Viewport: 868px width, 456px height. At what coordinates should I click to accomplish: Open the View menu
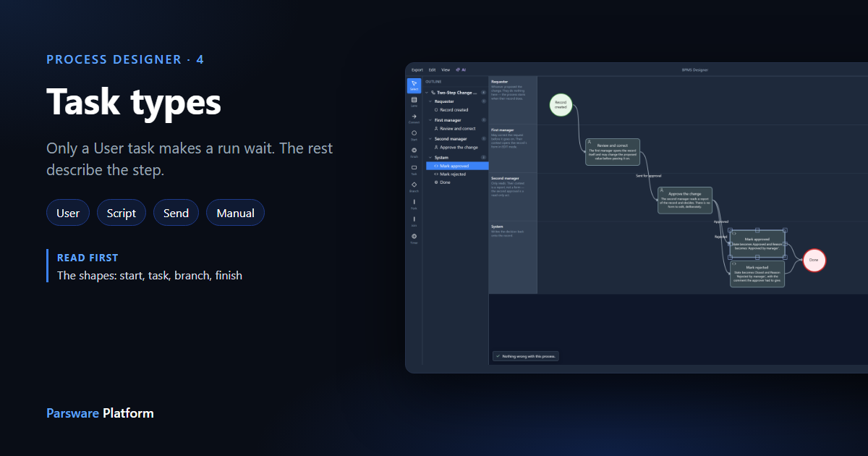point(446,69)
